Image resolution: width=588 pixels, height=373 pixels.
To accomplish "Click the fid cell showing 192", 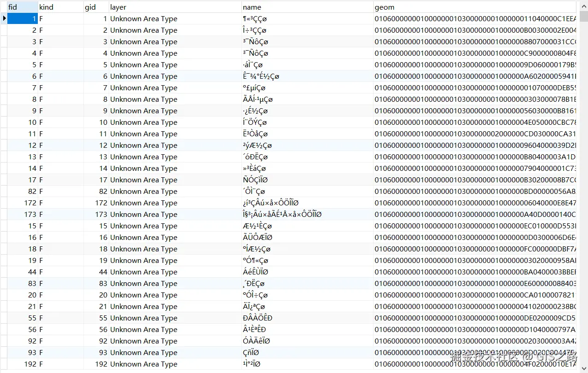I will (x=23, y=364).
